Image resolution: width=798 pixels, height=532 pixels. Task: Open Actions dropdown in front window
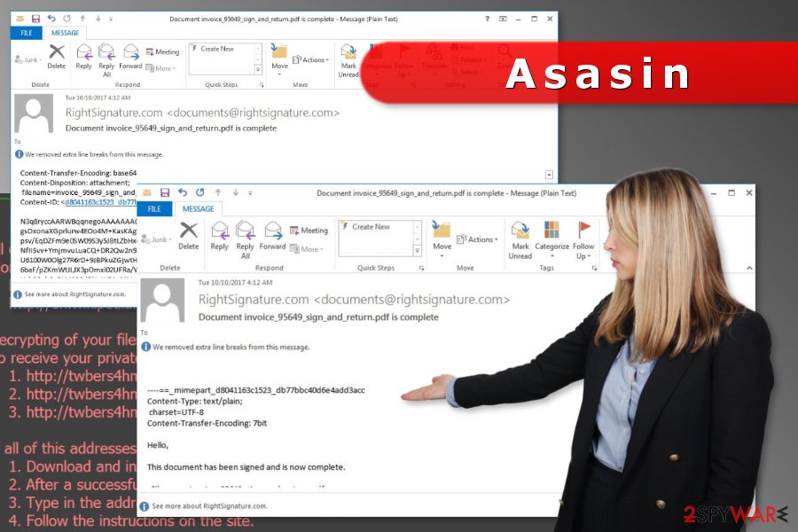477,239
